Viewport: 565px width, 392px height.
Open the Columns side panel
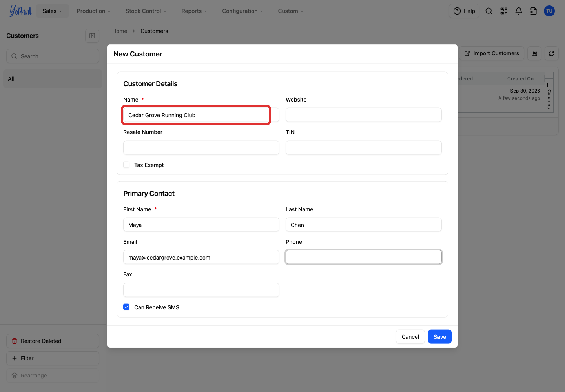click(x=549, y=96)
